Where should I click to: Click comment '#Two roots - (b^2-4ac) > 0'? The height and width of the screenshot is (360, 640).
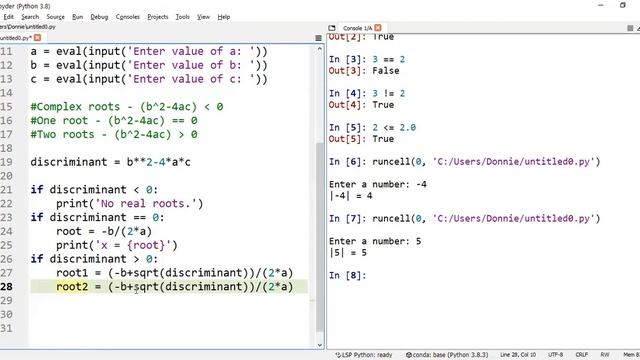click(x=114, y=135)
